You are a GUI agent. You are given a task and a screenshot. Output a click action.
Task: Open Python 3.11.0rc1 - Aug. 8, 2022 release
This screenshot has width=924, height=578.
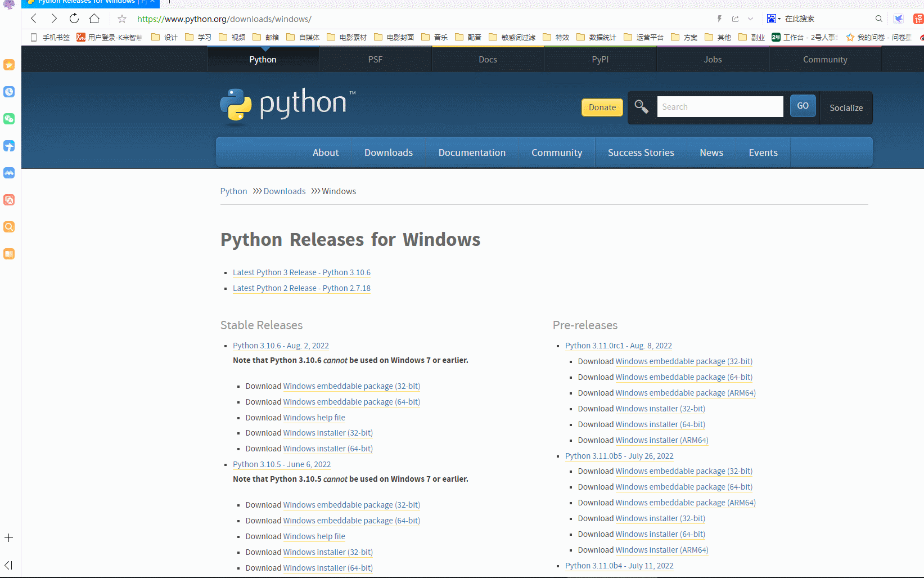pos(619,346)
